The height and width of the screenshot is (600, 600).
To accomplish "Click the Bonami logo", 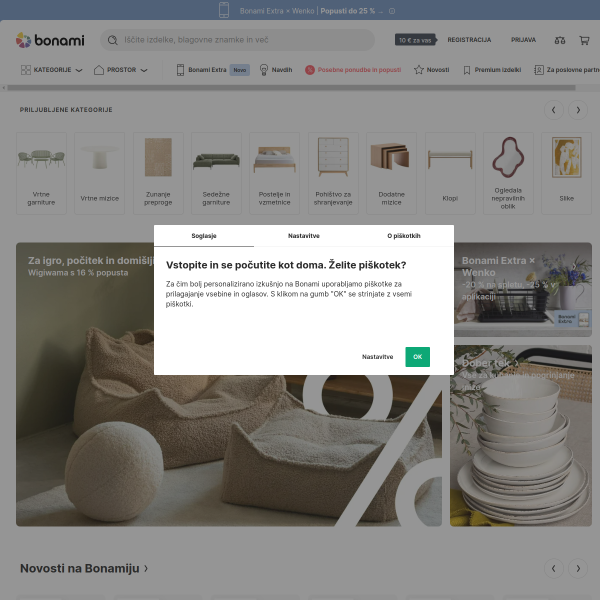I will pyautogui.click(x=50, y=40).
